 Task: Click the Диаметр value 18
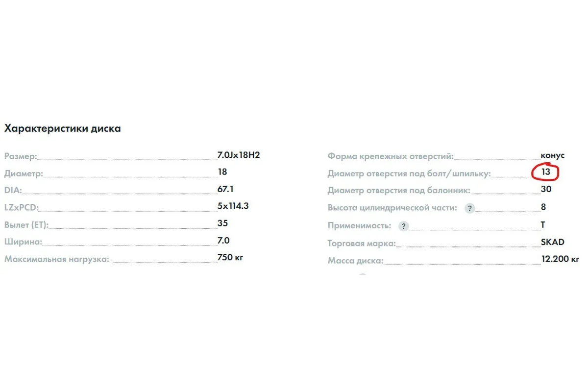[222, 172]
